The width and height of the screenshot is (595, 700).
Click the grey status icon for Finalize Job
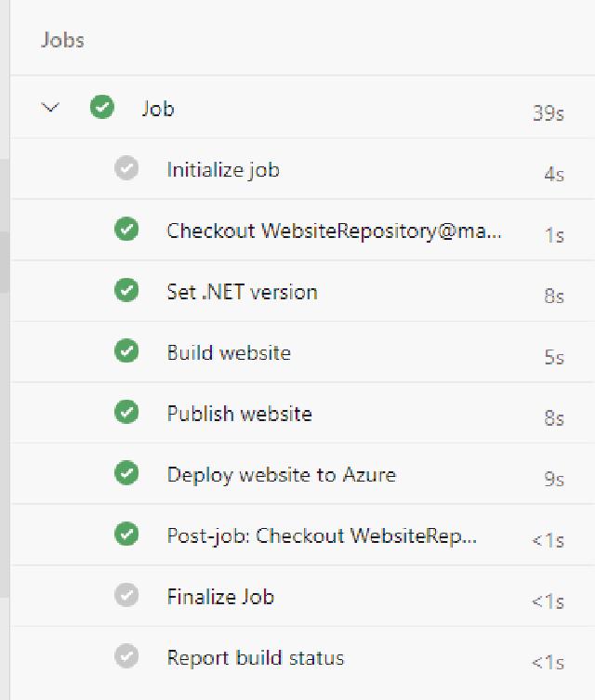pos(126,596)
